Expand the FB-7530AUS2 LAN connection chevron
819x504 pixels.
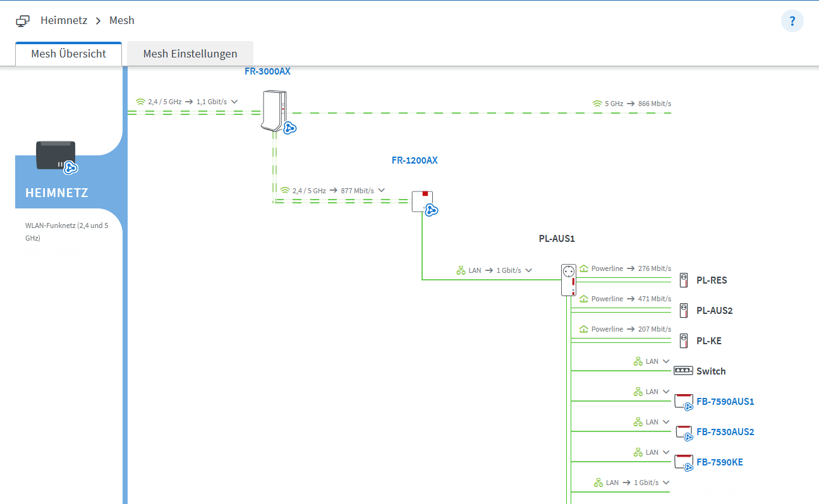tap(665, 422)
